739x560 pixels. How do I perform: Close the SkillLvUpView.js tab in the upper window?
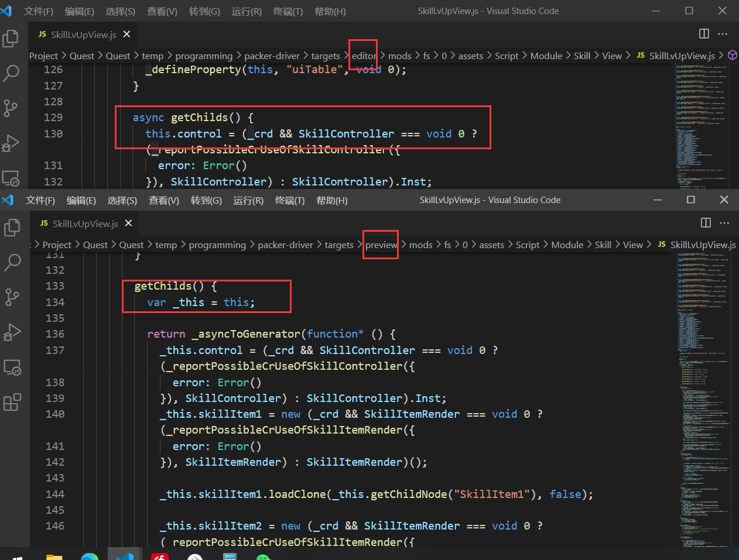point(126,35)
